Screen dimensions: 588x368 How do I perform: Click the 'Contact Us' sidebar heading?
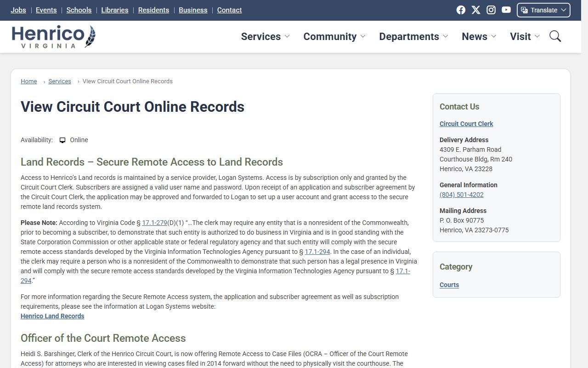click(459, 107)
